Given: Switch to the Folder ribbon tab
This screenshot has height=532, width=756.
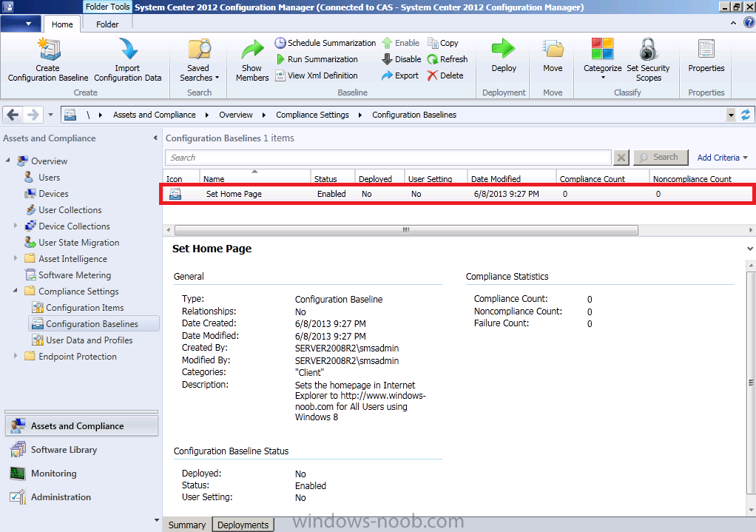Looking at the screenshot, I should 107,24.
